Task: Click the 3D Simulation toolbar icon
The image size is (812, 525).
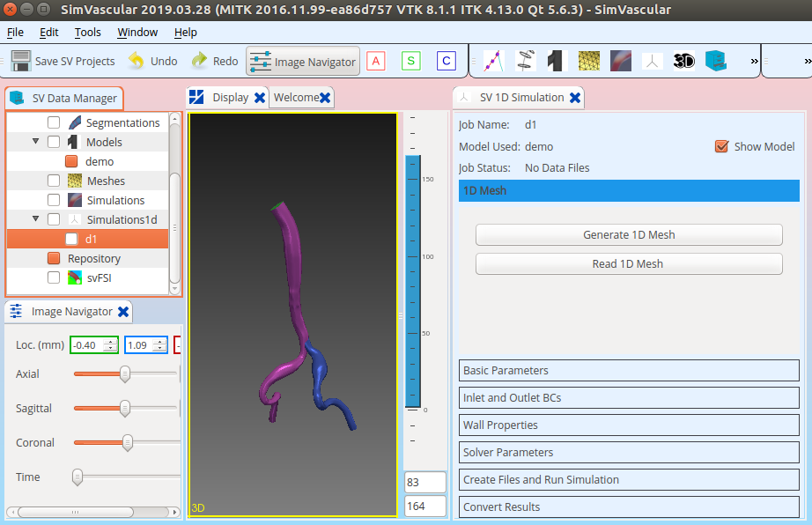Action: point(619,62)
